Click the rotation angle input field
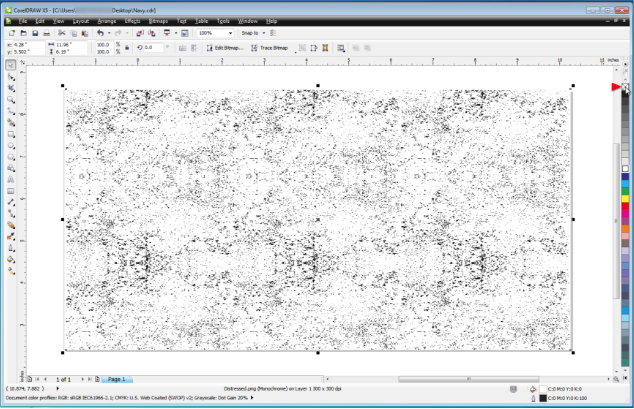 point(154,48)
